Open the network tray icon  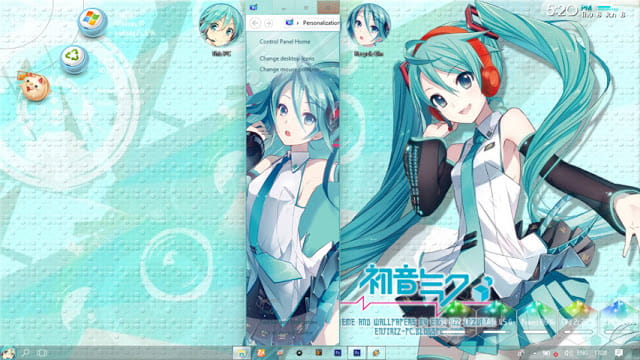tap(546, 353)
